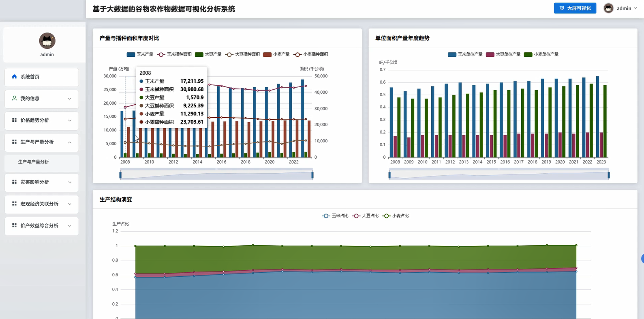Click the admin username under sidebar avatar

click(x=47, y=54)
